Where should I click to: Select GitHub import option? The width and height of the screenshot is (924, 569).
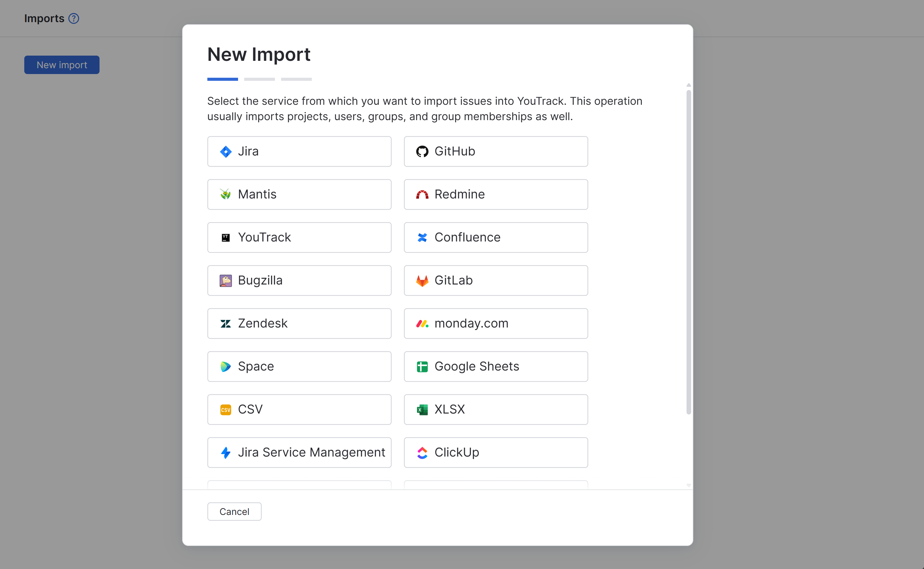point(496,152)
